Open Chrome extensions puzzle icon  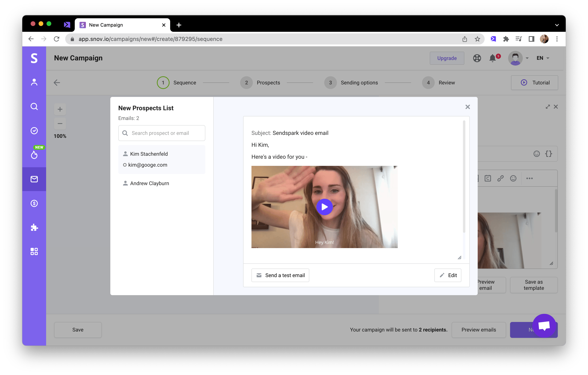pyautogui.click(x=506, y=39)
